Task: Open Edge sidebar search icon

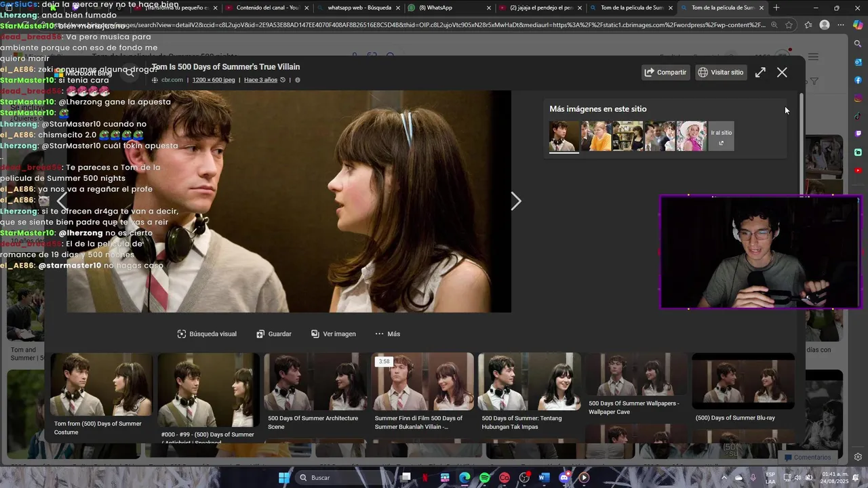Action: pyautogui.click(x=858, y=44)
